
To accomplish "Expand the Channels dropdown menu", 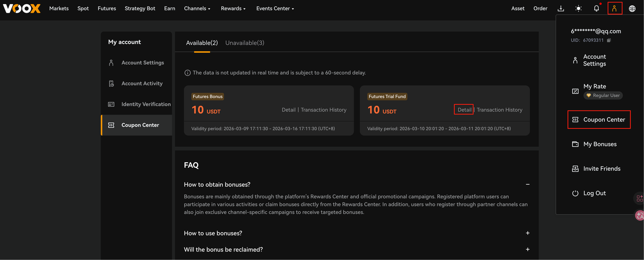I will [197, 9].
